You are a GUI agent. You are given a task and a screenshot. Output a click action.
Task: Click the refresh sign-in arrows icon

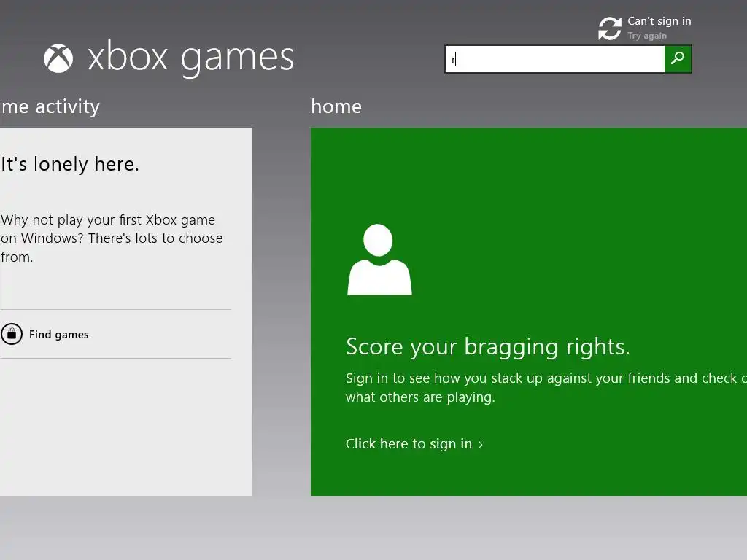(610, 28)
